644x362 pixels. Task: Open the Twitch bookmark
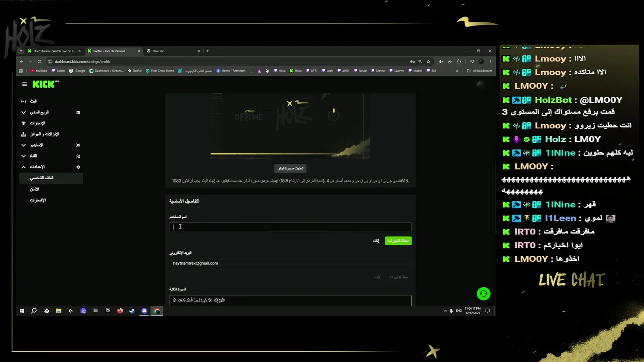pos(58,71)
